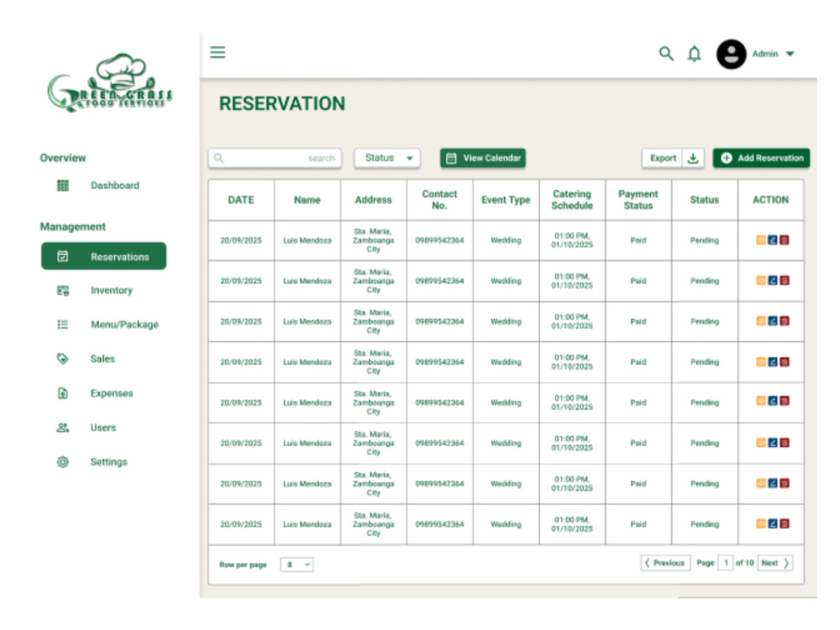The height and width of the screenshot is (630, 840).
Task: Open Sales tag icon in sidebar
Action: pyautogui.click(x=63, y=359)
